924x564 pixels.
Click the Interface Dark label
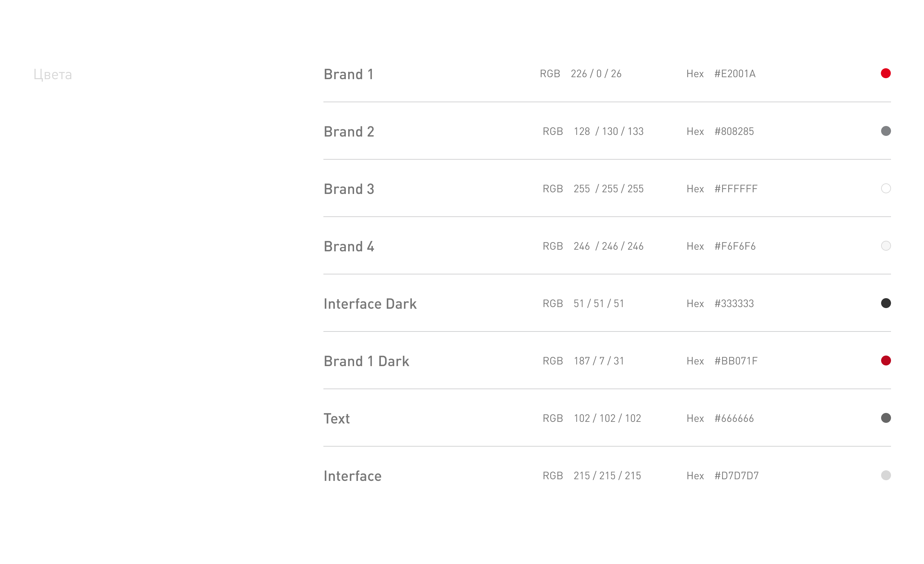click(370, 303)
